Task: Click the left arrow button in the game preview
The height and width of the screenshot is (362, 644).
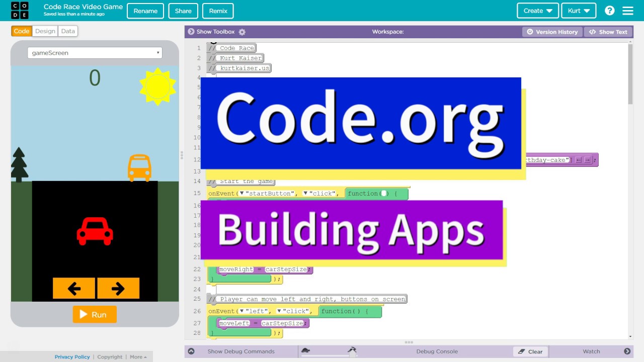Action: [74, 288]
